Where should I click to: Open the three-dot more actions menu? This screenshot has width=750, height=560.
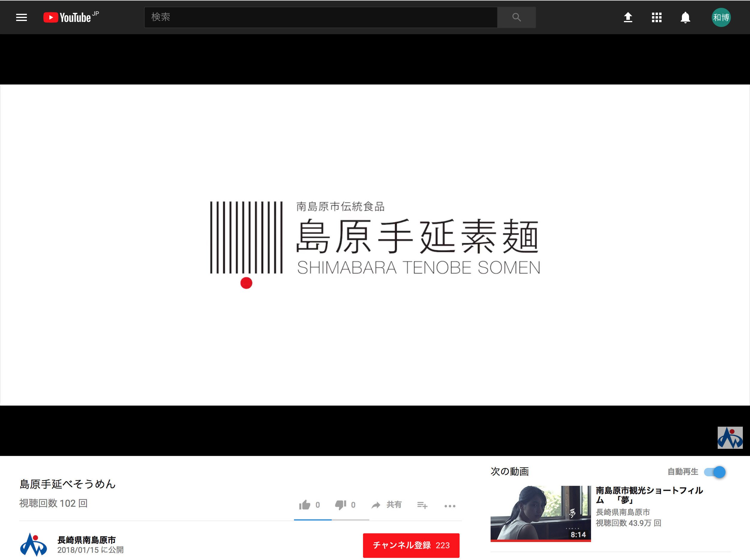450,506
